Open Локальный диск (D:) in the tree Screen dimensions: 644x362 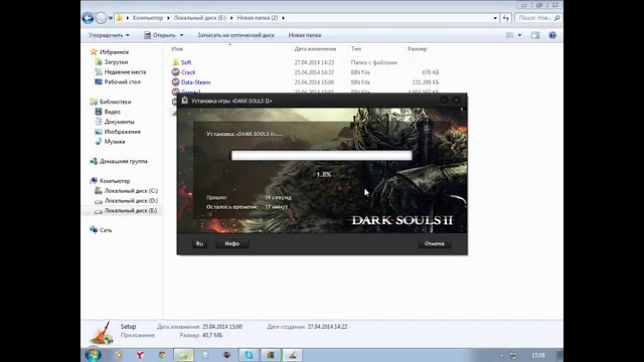pos(131,201)
